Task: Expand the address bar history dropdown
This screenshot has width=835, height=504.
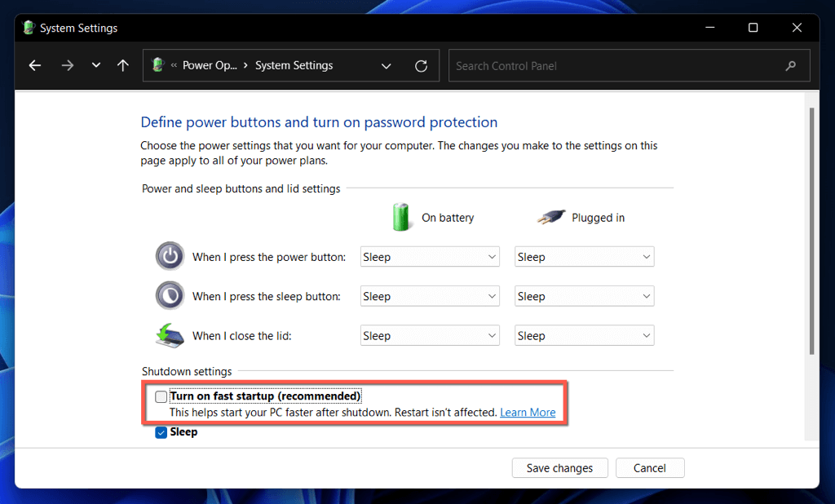Action: pos(387,66)
